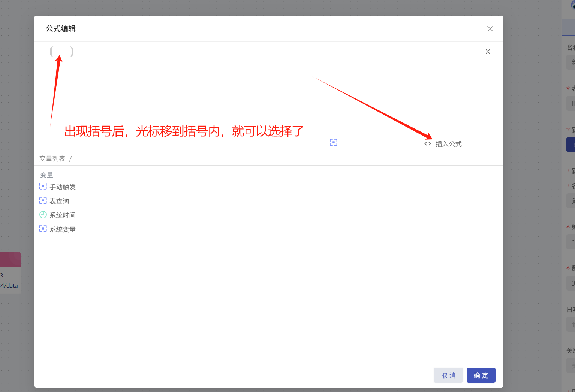Clear the formula with the small X icon
575x392 pixels.
click(x=488, y=52)
